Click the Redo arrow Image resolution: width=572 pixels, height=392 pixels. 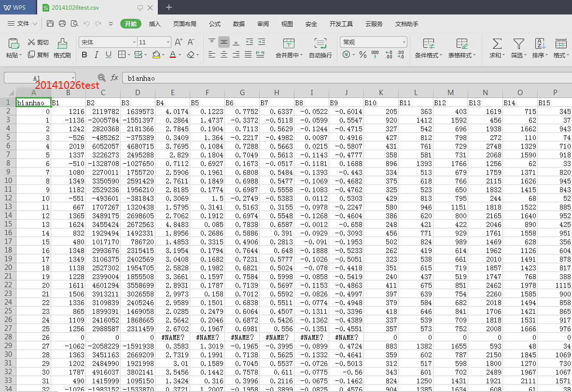pyautogui.click(x=98, y=24)
